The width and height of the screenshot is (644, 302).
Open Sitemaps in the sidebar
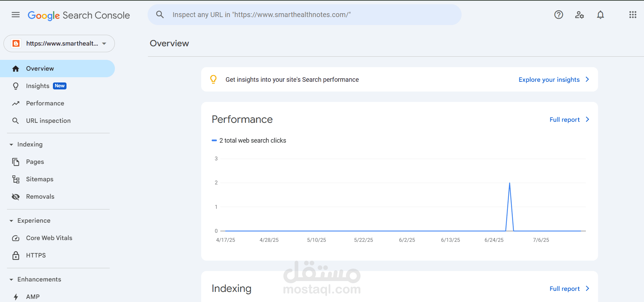coord(57,179)
